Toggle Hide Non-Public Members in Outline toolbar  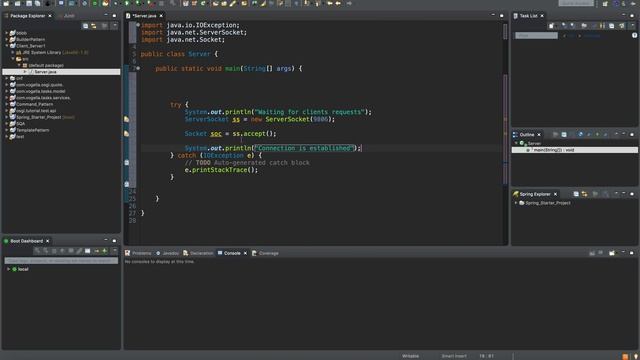(x=597, y=135)
